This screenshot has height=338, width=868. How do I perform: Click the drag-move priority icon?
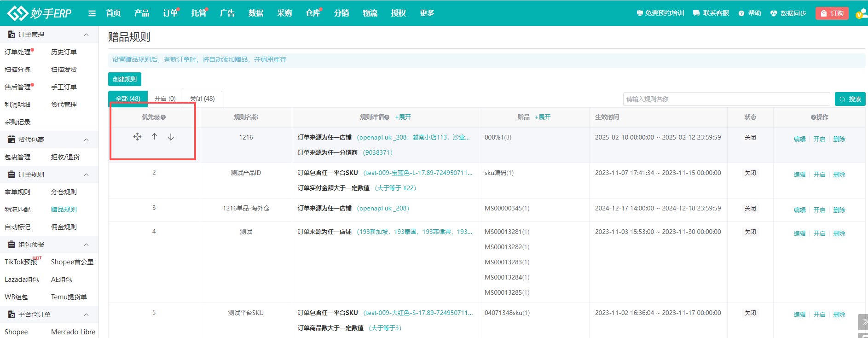tap(137, 137)
